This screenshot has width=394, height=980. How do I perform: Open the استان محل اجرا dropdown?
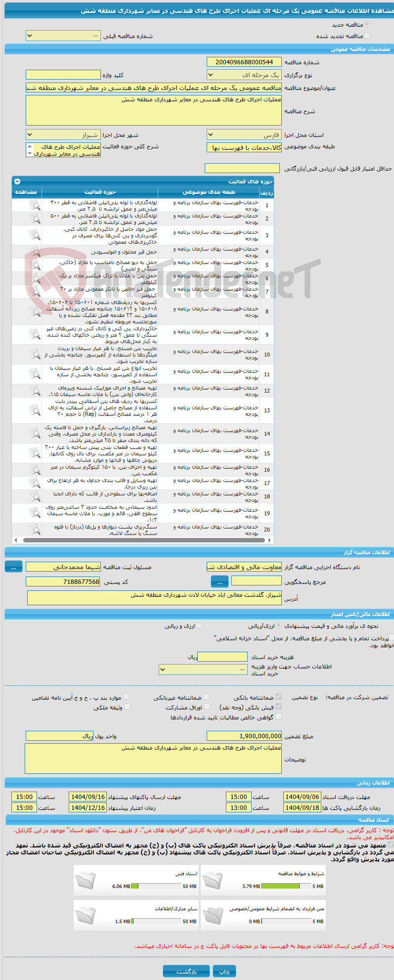click(x=244, y=135)
